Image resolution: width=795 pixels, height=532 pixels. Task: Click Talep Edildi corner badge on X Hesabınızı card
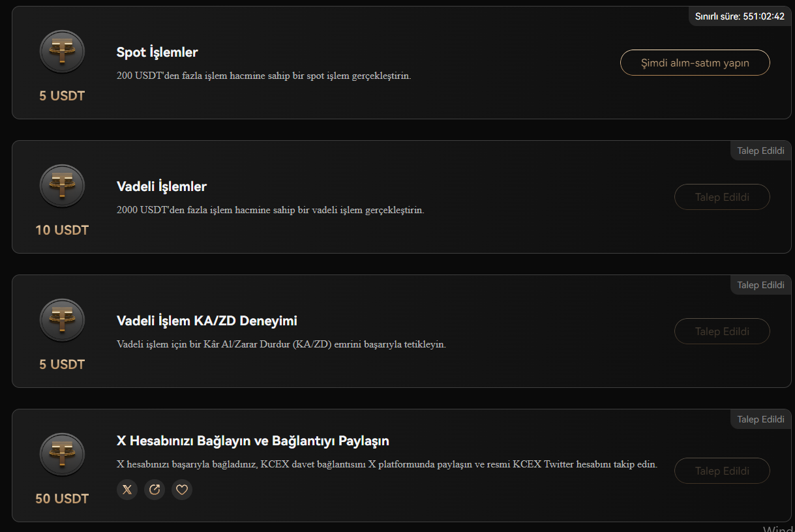pyautogui.click(x=760, y=419)
